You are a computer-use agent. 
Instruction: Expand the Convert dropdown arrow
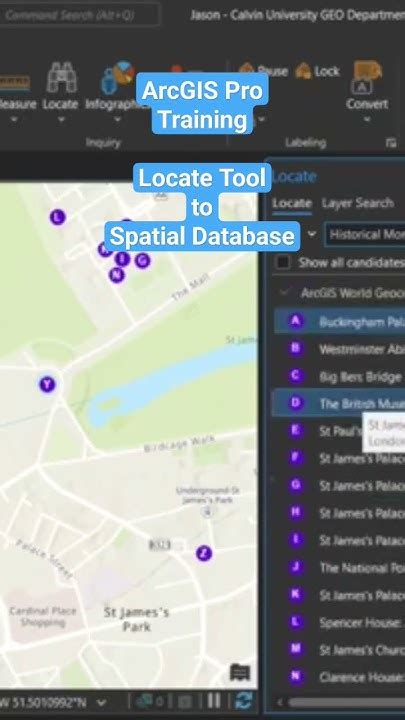367,120
